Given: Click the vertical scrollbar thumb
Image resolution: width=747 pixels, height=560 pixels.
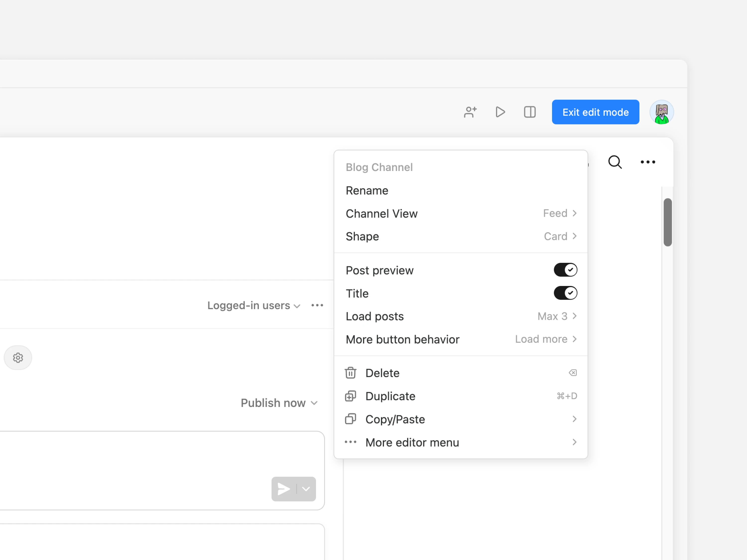Looking at the screenshot, I should 667,222.
